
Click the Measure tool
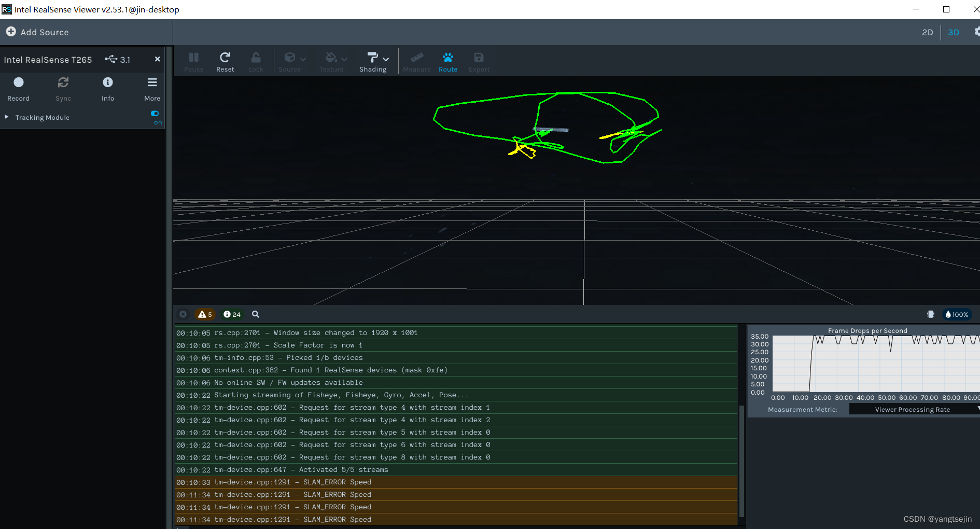[417, 62]
